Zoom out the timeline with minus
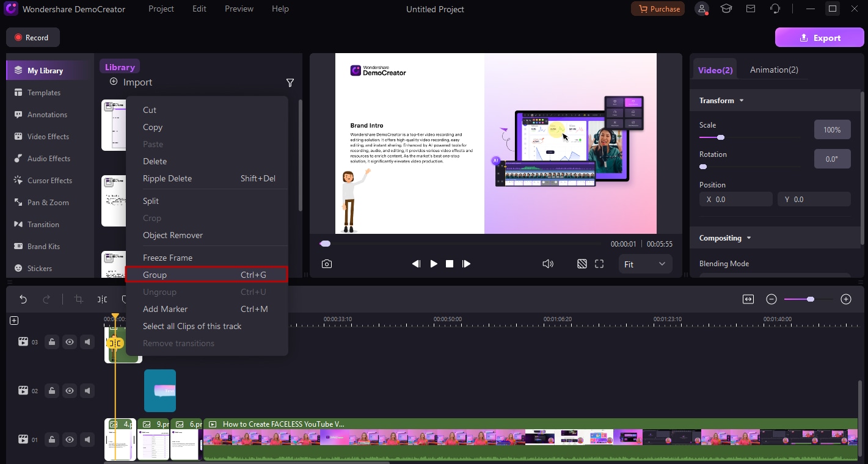Image resolution: width=868 pixels, height=464 pixels. pos(771,299)
